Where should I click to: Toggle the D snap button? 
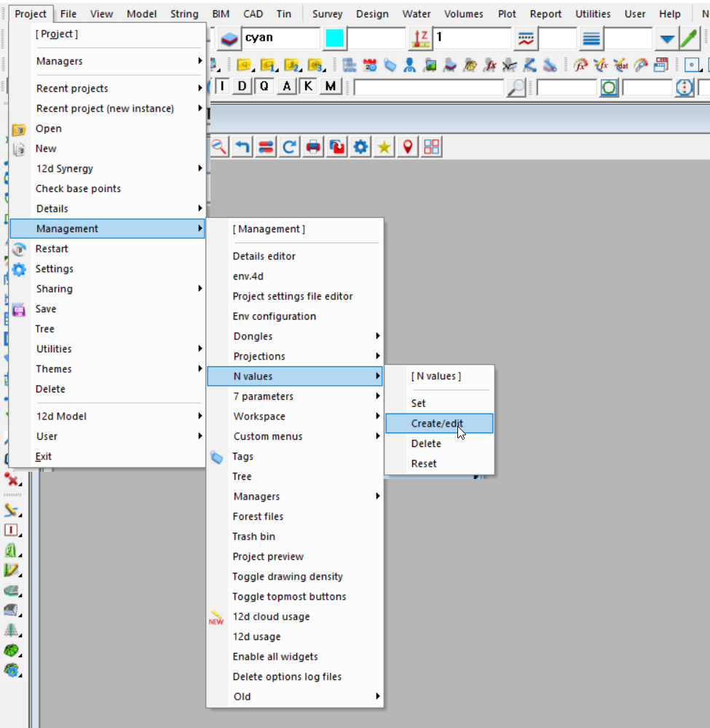242,87
